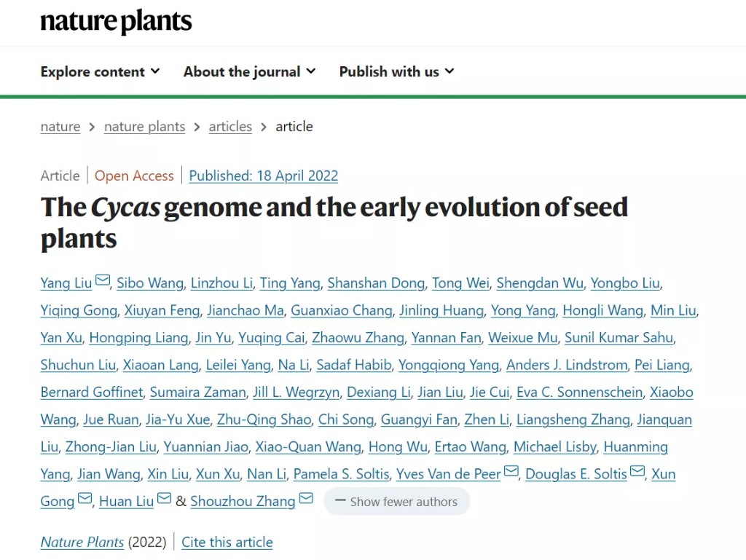The height and width of the screenshot is (560, 746).
Task: Click envelope icon next to Yang Liu
Action: [103, 282]
